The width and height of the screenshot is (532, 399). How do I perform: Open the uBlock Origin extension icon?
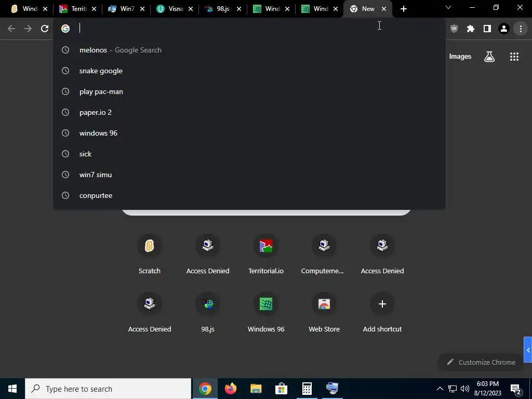tap(454, 29)
